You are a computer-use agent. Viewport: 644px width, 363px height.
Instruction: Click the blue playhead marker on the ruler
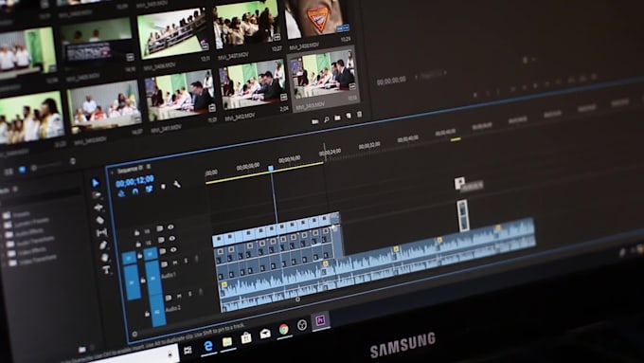point(271,168)
